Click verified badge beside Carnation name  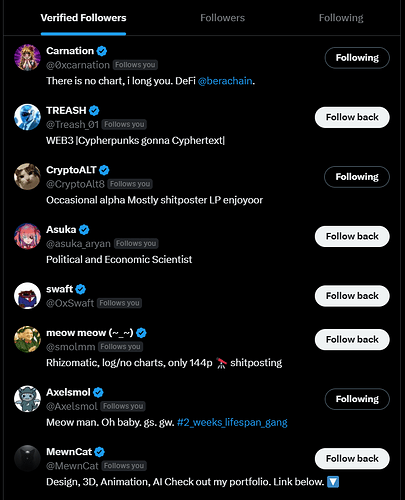(x=102, y=51)
